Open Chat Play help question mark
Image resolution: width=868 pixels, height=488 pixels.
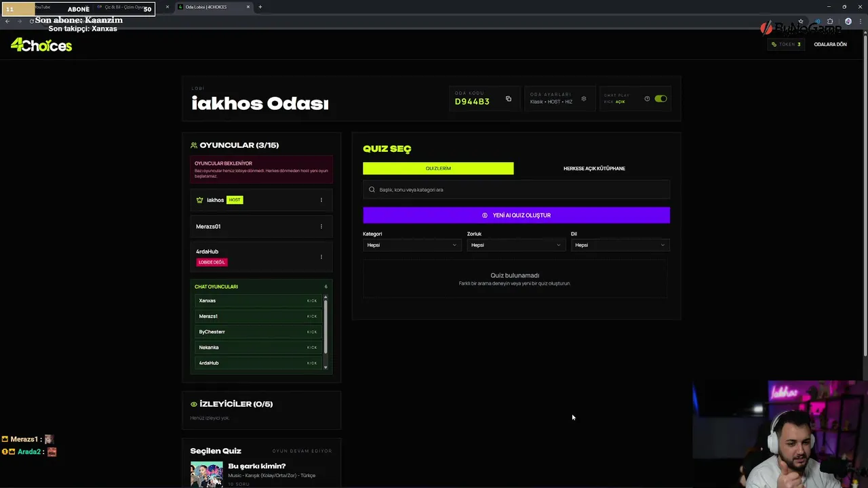coord(647,99)
